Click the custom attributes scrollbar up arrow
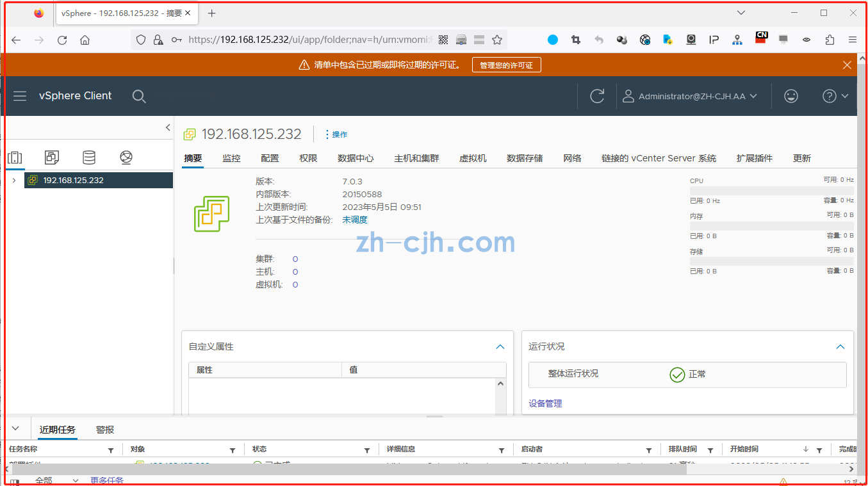 click(501, 383)
